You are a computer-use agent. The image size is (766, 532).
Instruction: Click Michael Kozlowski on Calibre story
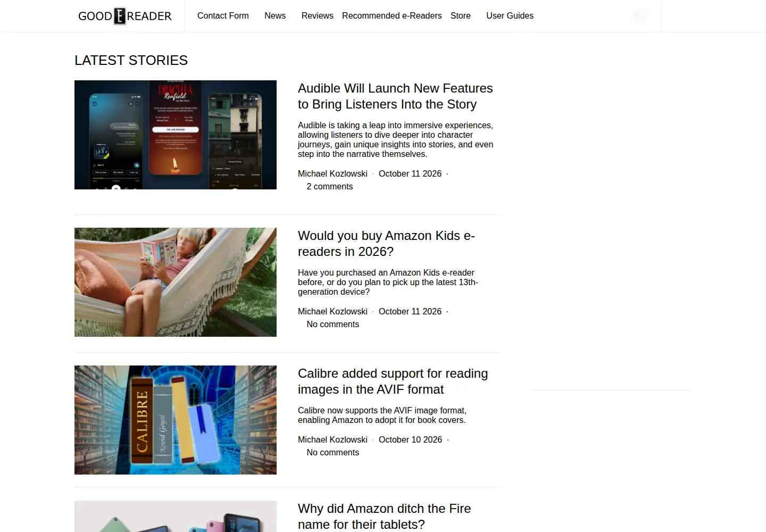332,439
